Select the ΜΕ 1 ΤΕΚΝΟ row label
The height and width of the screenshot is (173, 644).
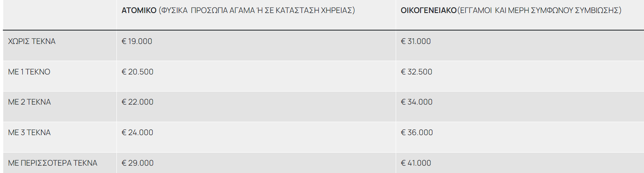(29, 72)
